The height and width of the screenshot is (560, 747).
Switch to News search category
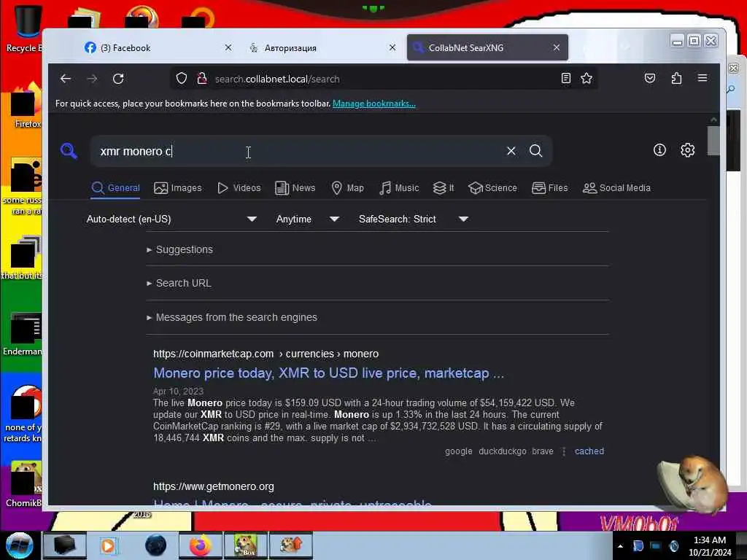295,188
